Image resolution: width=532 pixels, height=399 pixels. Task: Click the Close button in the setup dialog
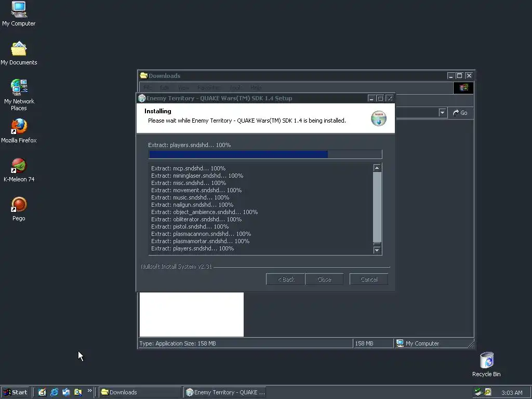click(x=324, y=279)
